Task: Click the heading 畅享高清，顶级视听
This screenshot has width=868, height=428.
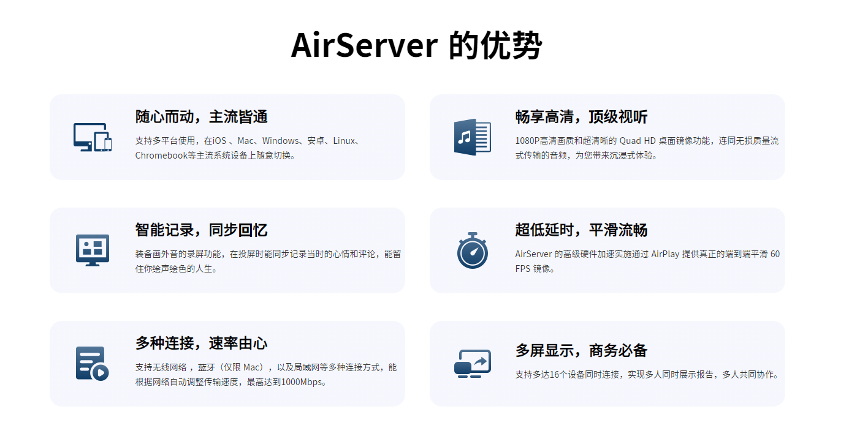Action: point(582,117)
